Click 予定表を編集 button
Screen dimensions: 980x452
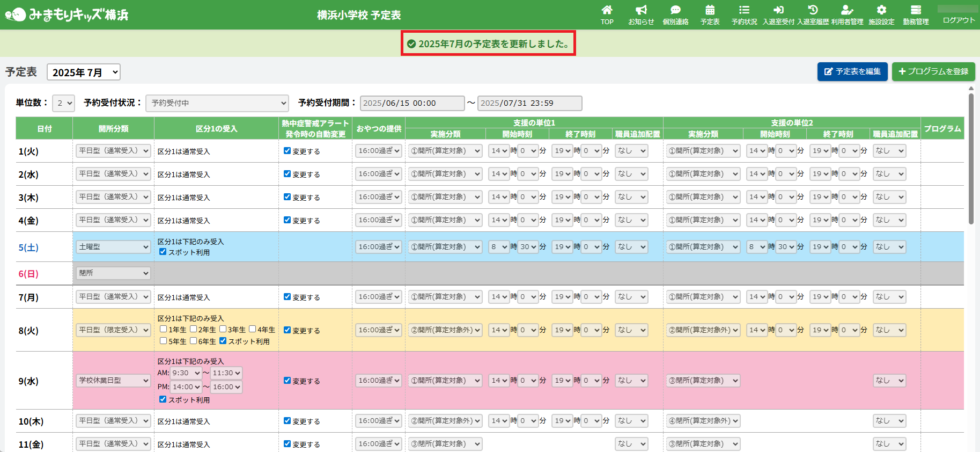click(852, 71)
